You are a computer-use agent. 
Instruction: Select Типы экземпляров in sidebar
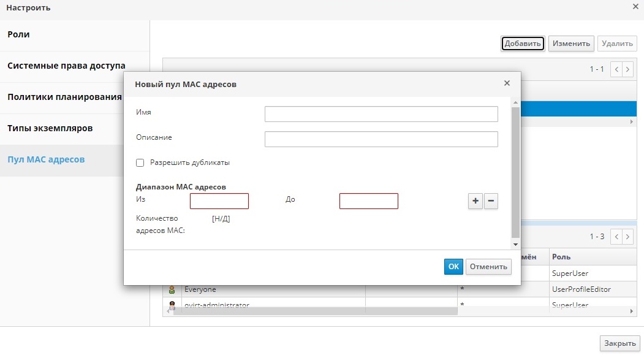point(50,129)
